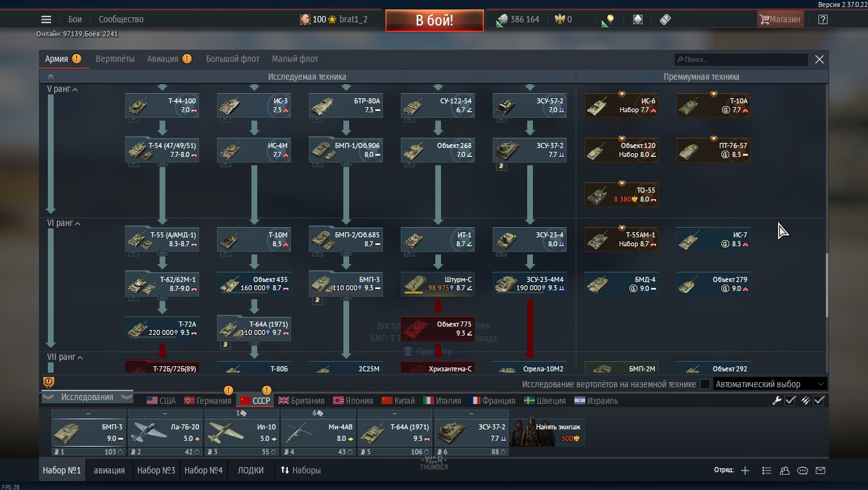
Task: Toggle the auto-refill ammo checkbox
Action: 819,401
